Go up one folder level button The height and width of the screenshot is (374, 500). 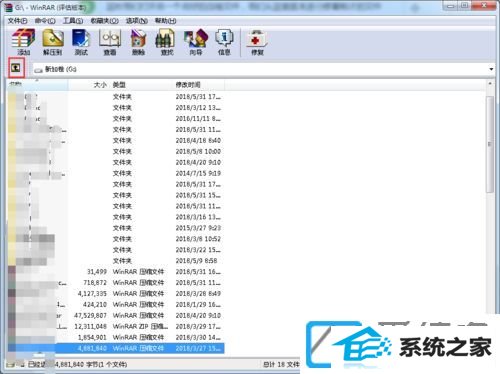(16, 68)
